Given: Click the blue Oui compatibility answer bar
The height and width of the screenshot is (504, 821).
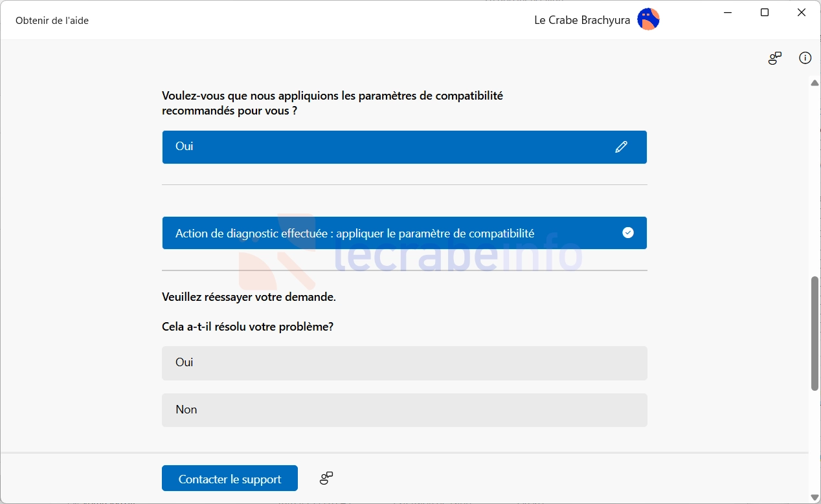Looking at the screenshot, I should click(x=405, y=147).
